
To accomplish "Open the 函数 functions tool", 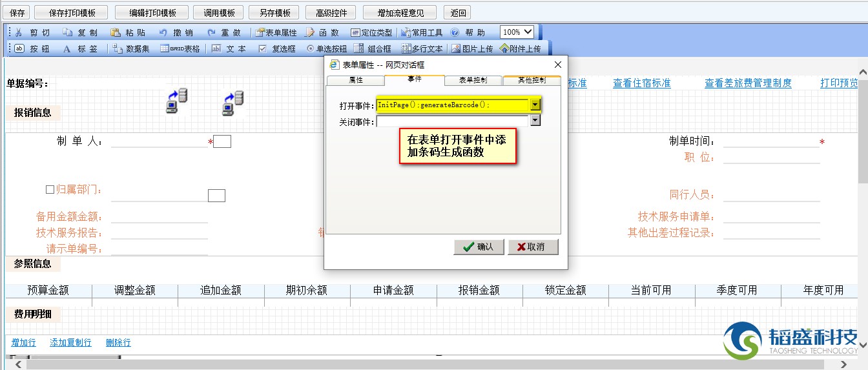I will click(322, 32).
